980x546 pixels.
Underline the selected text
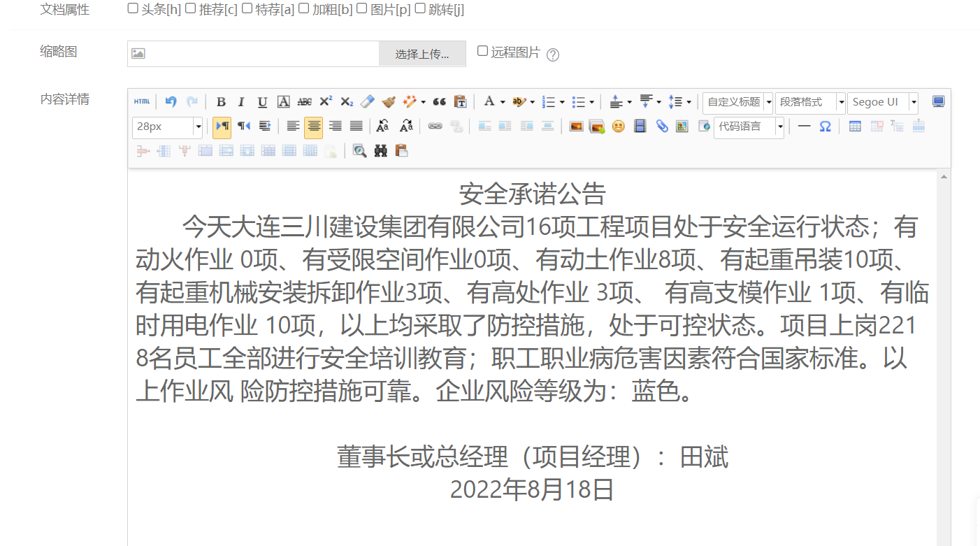(x=262, y=102)
